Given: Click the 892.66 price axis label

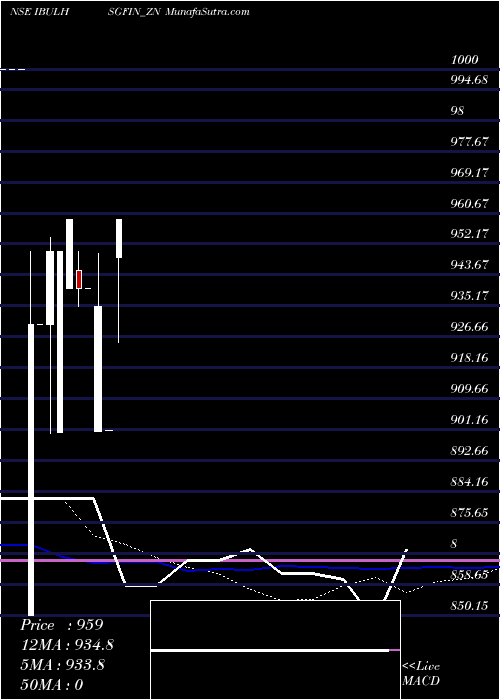Looking at the screenshot, I should (470, 450).
